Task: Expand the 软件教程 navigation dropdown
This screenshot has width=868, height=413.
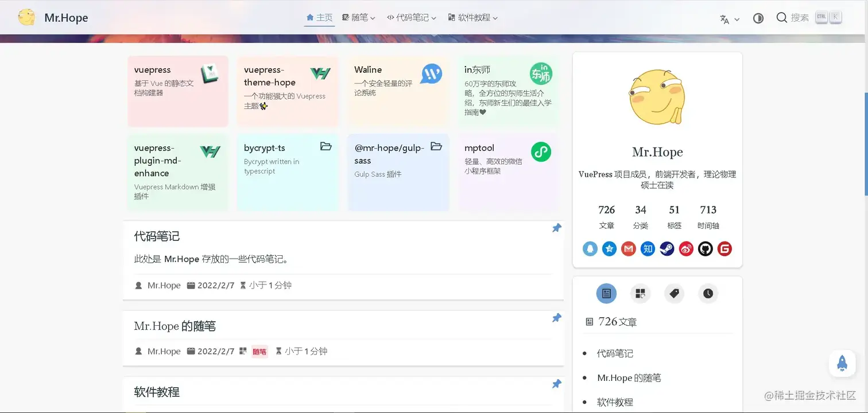Action: click(x=472, y=18)
